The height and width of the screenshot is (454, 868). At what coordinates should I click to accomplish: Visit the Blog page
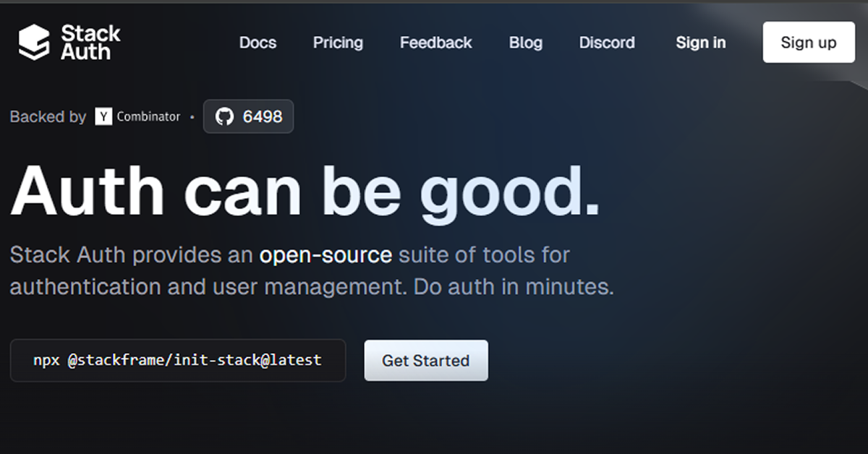[525, 43]
